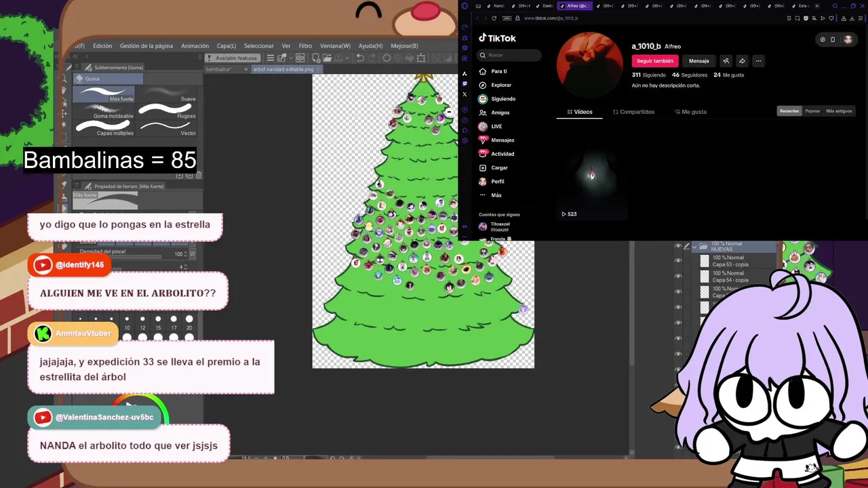The image size is (868, 488).
Task: Click the Mensaje button on profile
Action: 699,61
